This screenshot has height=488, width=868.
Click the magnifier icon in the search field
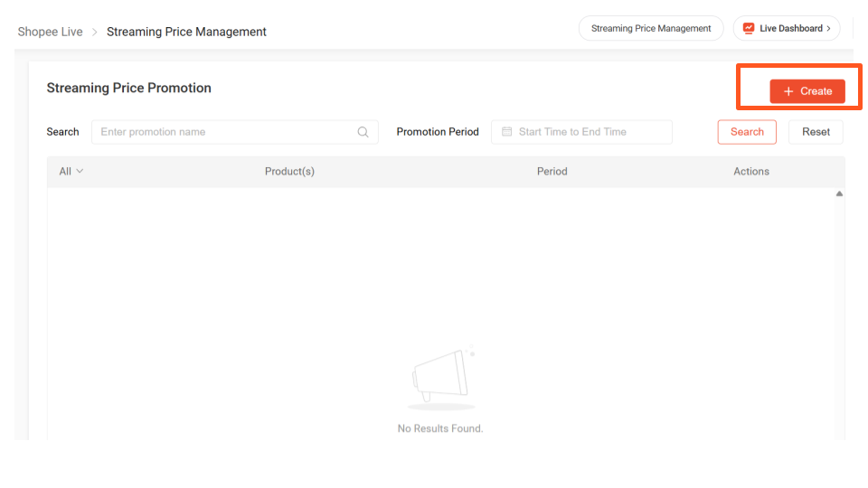363,132
